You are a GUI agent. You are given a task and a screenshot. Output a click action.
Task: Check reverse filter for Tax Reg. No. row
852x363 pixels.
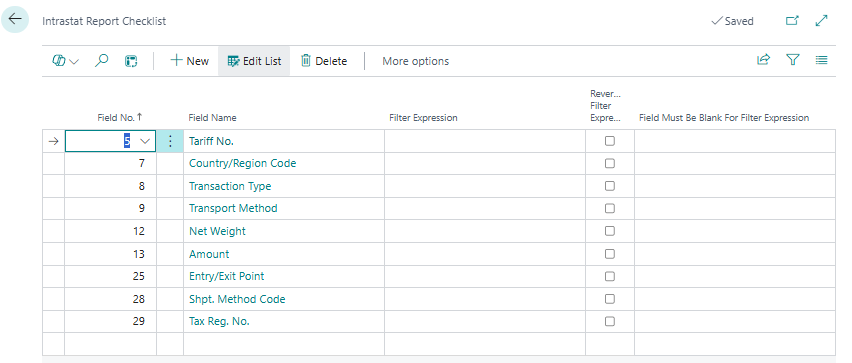pyautogui.click(x=610, y=321)
